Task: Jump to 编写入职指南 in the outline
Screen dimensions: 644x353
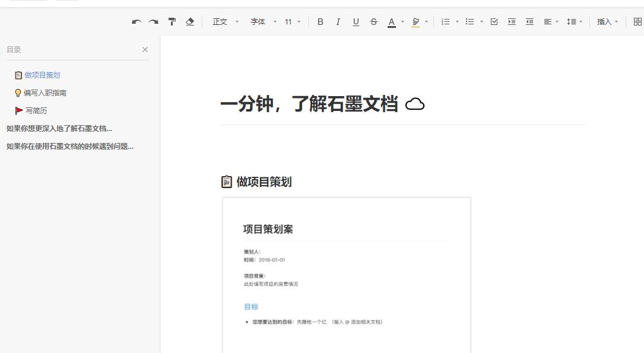Action: click(x=45, y=93)
